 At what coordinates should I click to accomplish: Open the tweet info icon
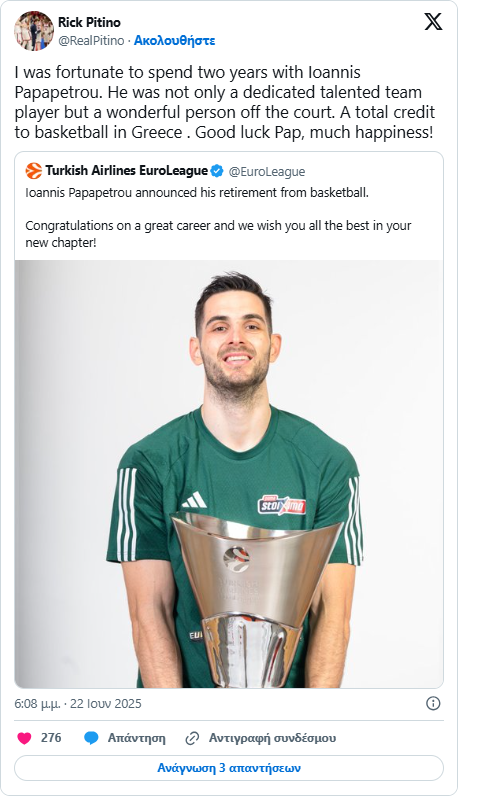pos(433,703)
